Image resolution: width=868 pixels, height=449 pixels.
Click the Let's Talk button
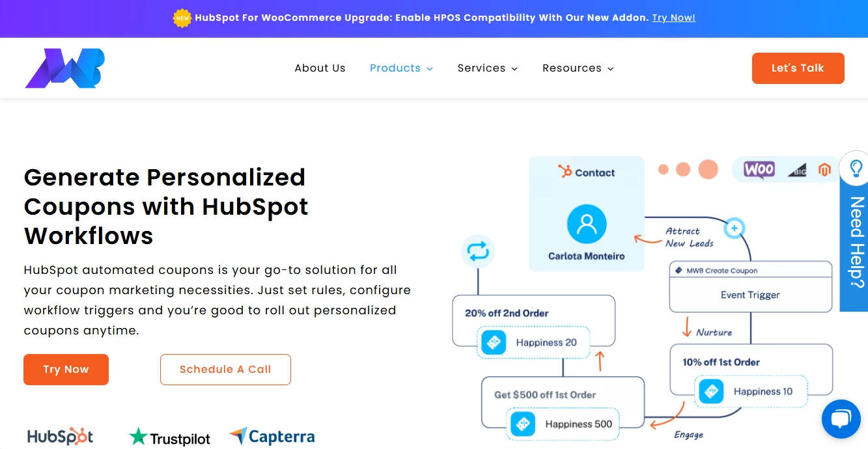point(798,68)
